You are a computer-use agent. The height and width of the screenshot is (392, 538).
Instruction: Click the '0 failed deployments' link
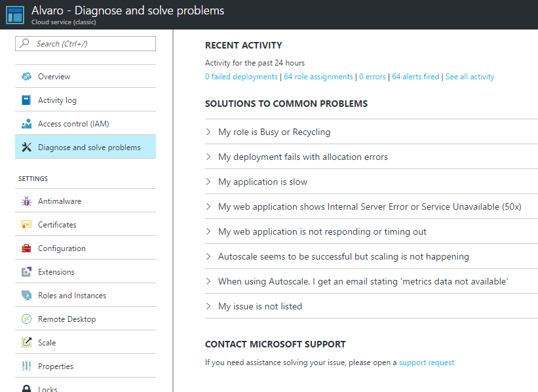(x=241, y=77)
